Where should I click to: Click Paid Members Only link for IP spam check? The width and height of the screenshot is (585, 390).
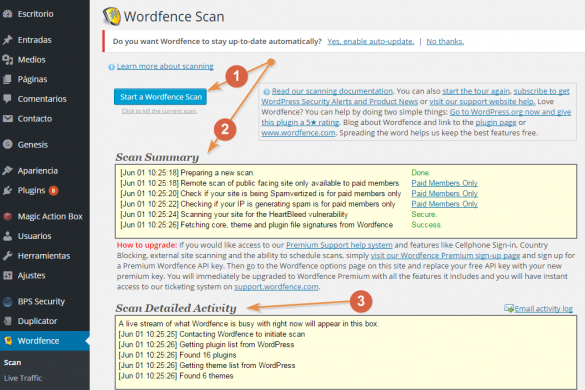(x=444, y=204)
